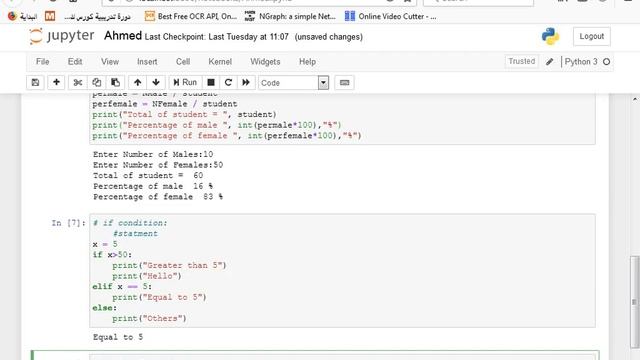Viewport: 640px width, 360px height.
Task: Click inside the In [7] code cell
Action: (342, 271)
